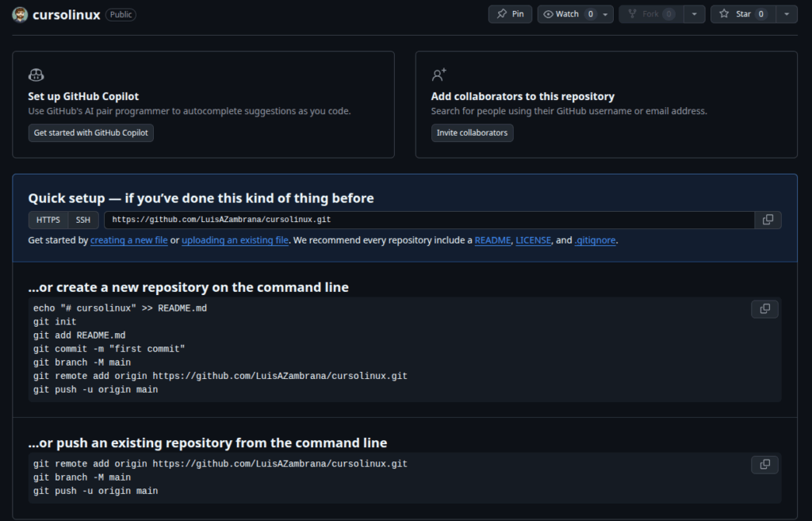The image size is (812, 521).
Task: Open the LICENSE link
Action: 534,240
